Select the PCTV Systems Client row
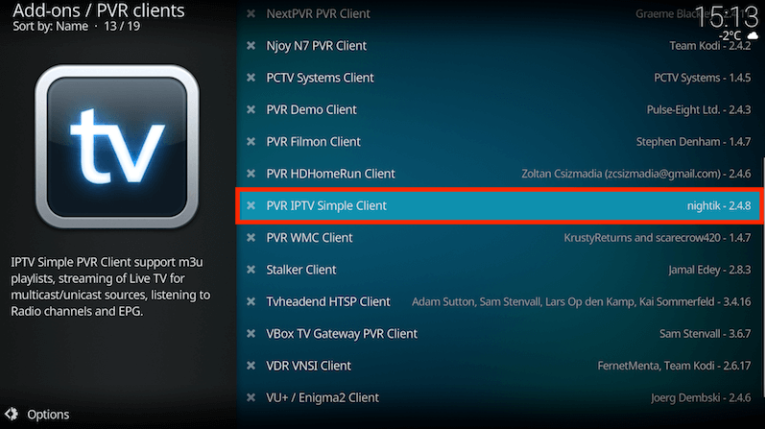The width and height of the screenshot is (765, 429). (x=500, y=78)
